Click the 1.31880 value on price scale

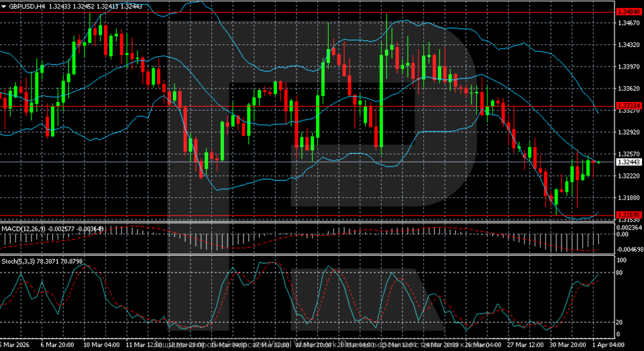point(629,198)
